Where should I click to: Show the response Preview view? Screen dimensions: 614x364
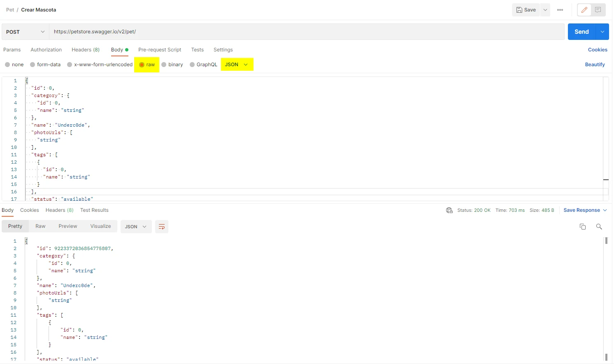tap(68, 226)
